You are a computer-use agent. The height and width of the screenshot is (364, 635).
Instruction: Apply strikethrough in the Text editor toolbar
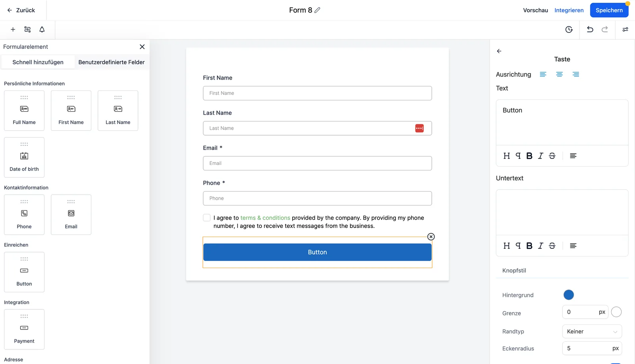pos(552,156)
